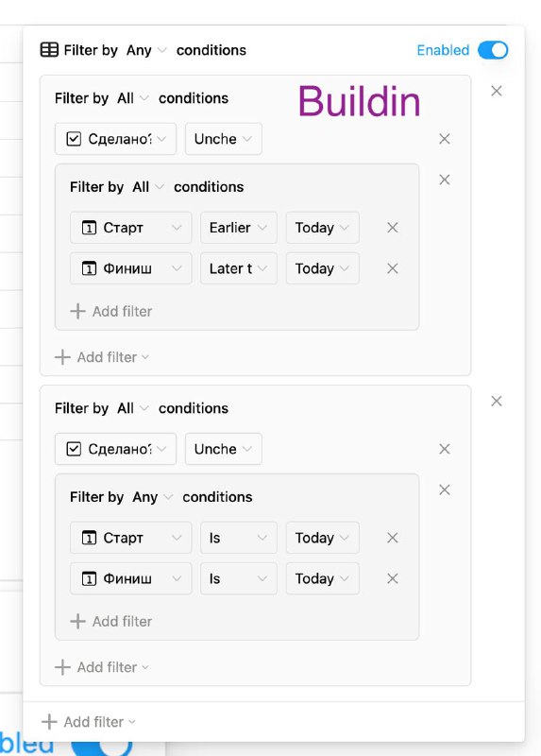Delete the nested Any conditions group

coord(444,490)
